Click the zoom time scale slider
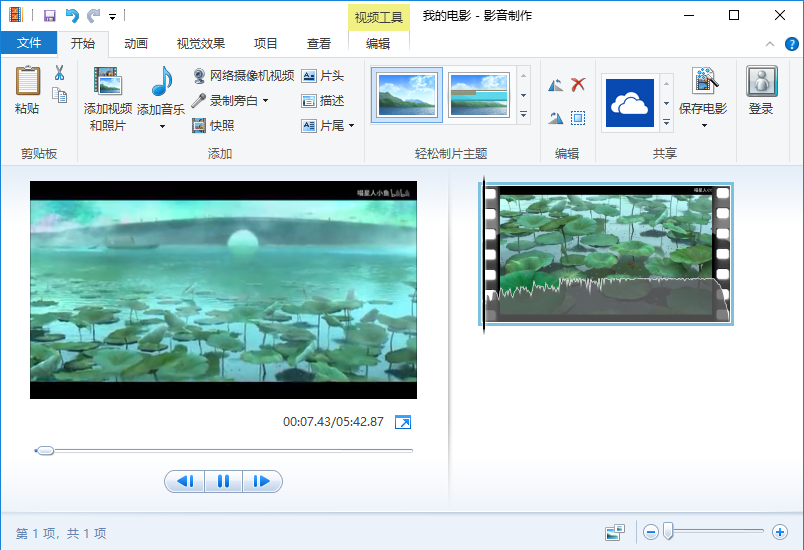This screenshot has height=550, width=804. pyautogui.click(x=668, y=532)
